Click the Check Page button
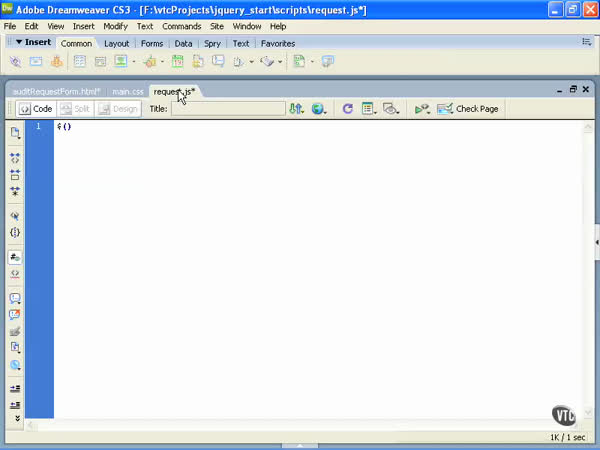The width and height of the screenshot is (600, 450). coord(468,108)
